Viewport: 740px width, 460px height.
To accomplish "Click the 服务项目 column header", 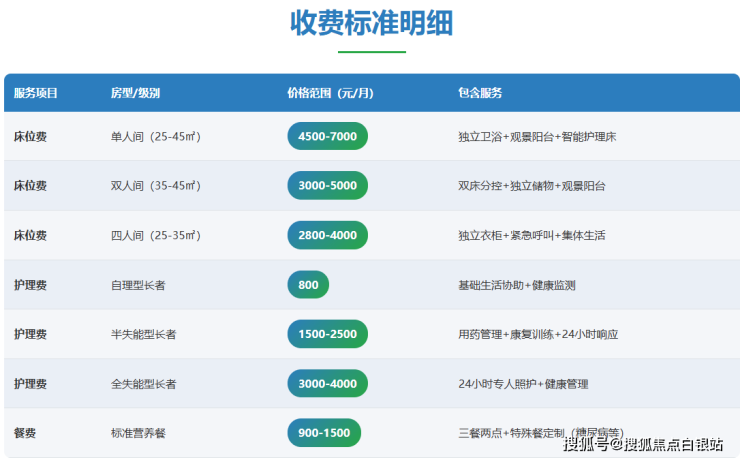I will (x=36, y=93).
